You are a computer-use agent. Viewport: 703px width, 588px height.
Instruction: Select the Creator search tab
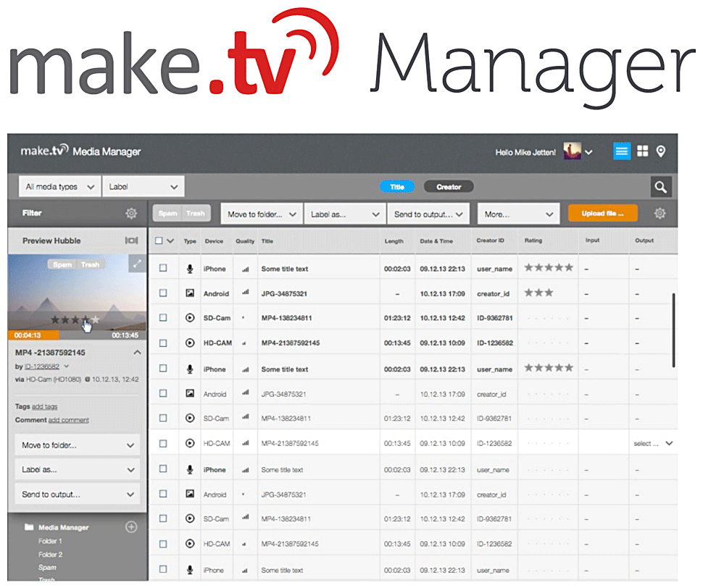[x=448, y=187]
